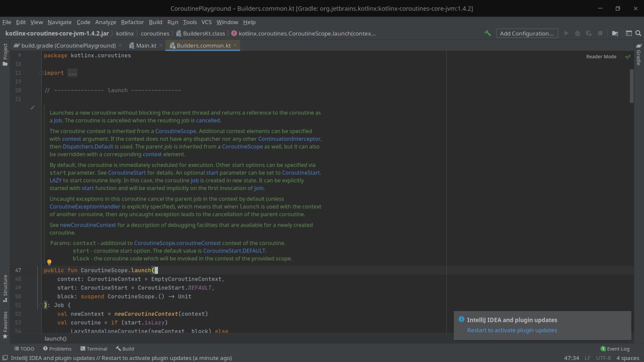This screenshot has width=644, height=362.
Task: Follow the newCoroutineContext doc link
Action: (x=88, y=225)
